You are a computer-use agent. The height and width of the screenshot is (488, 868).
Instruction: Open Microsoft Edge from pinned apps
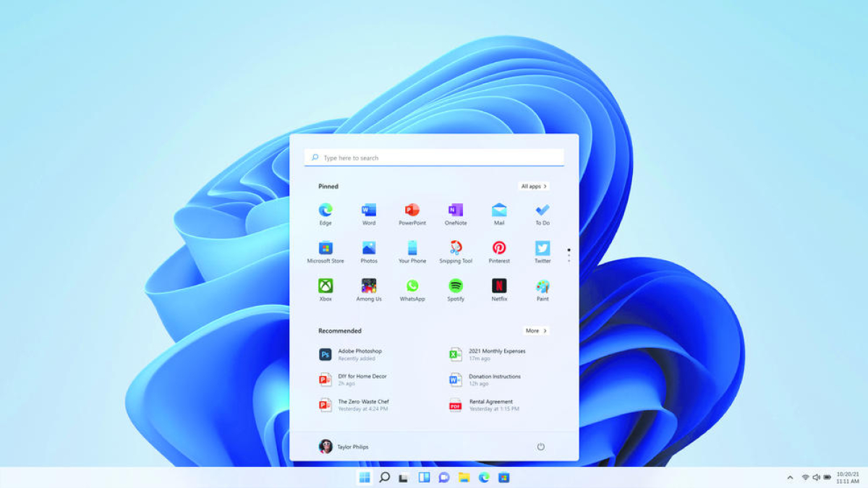[x=325, y=210]
